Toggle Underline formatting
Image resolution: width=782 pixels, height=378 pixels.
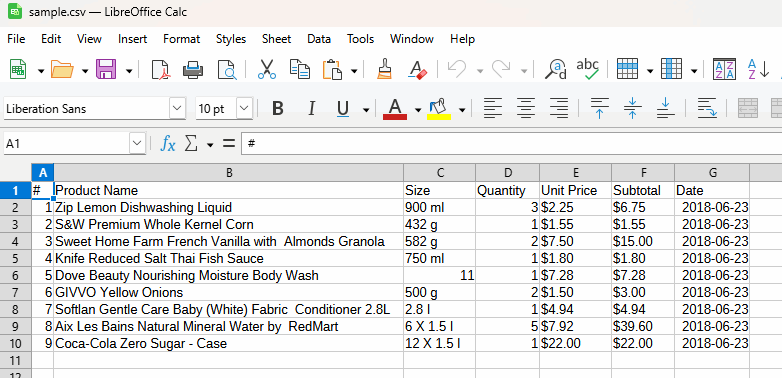coord(343,108)
